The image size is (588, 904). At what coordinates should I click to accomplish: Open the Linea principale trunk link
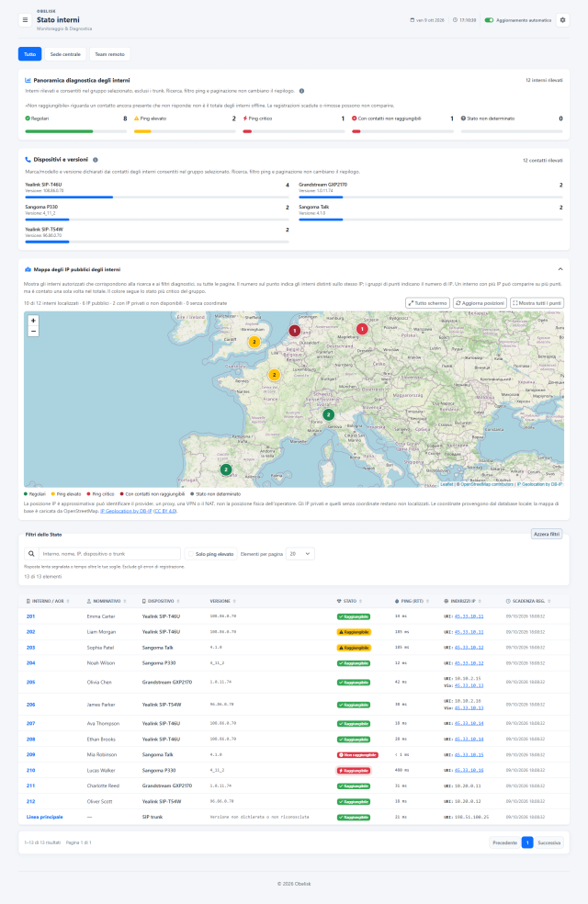(x=44, y=817)
